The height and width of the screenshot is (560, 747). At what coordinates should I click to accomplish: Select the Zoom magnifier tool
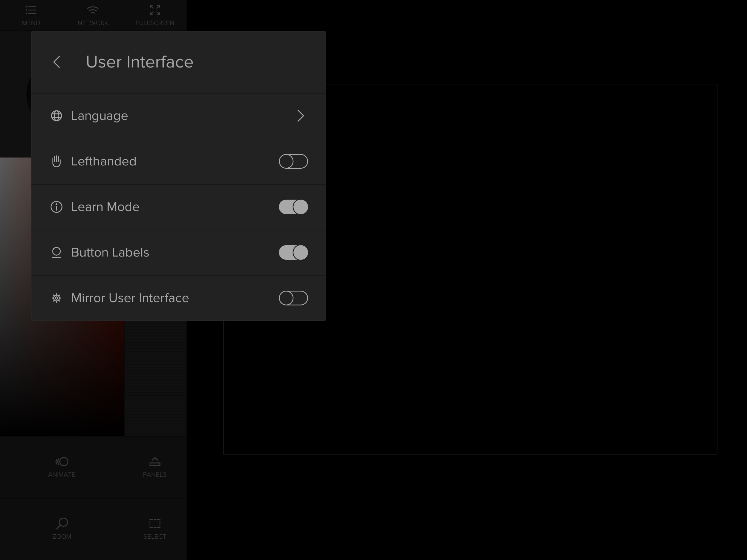pyautogui.click(x=62, y=524)
